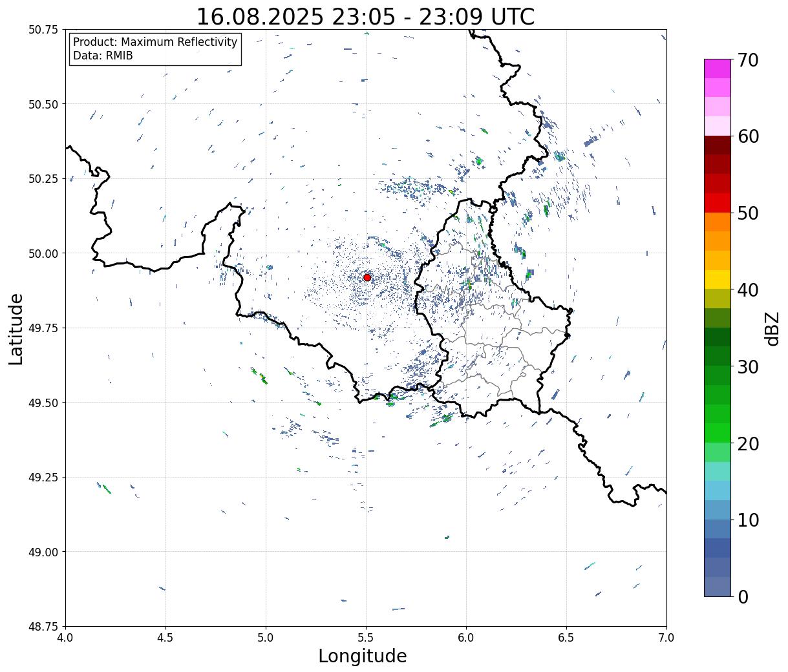The width and height of the screenshot is (788, 672).
Task: Click the "Data: RMIB" text in legend box
Action: (103, 56)
